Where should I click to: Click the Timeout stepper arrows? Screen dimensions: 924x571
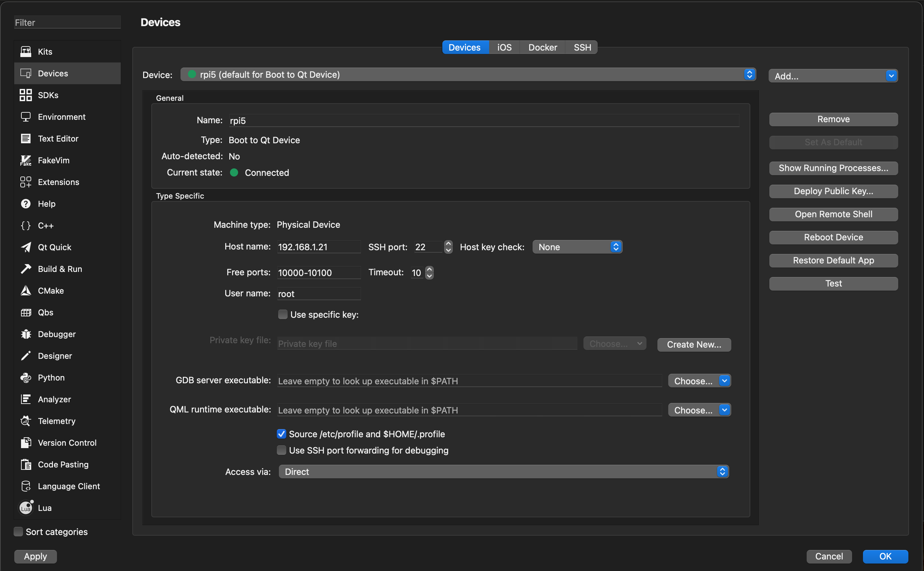429,273
